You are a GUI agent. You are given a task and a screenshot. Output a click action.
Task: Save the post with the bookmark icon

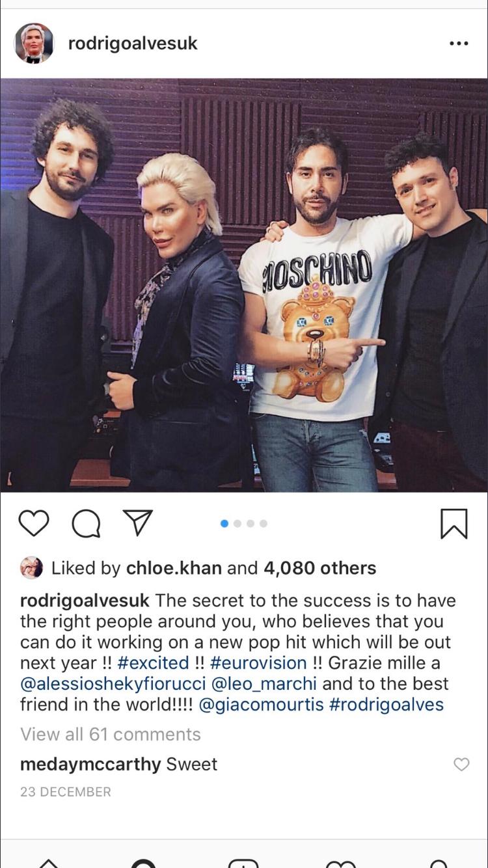tap(454, 524)
